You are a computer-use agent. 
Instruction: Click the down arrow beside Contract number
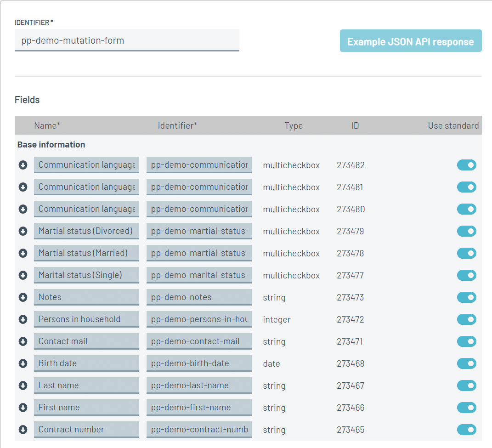click(23, 430)
